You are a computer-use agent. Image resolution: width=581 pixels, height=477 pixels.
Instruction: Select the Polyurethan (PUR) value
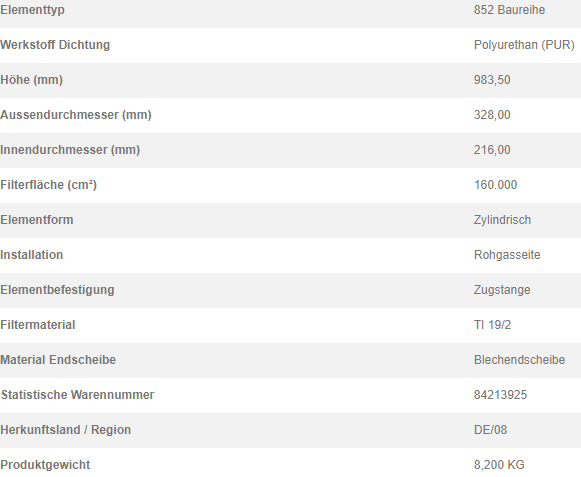pos(524,45)
